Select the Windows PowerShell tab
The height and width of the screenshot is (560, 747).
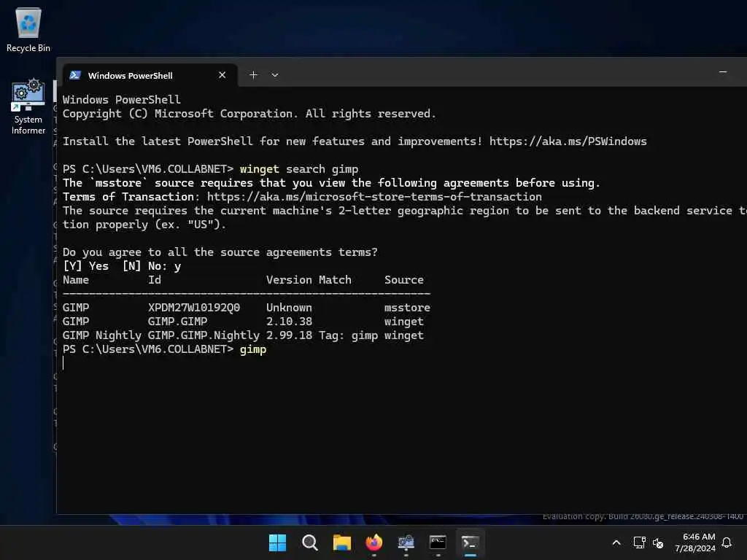(x=150, y=75)
